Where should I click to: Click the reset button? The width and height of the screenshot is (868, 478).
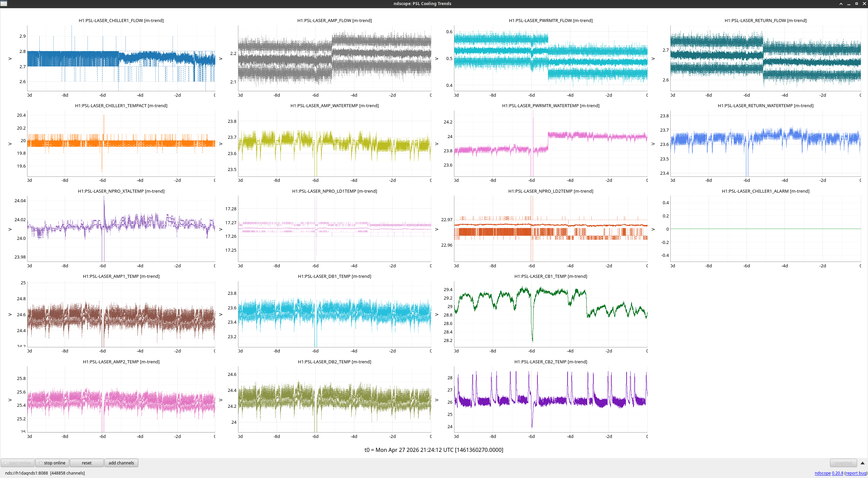87,463
